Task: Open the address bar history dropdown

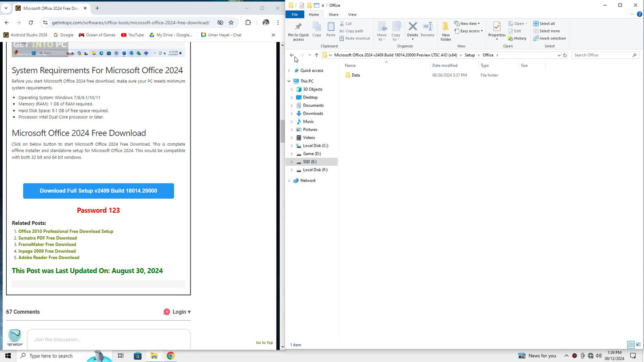Action: click(x=559, y=55)
